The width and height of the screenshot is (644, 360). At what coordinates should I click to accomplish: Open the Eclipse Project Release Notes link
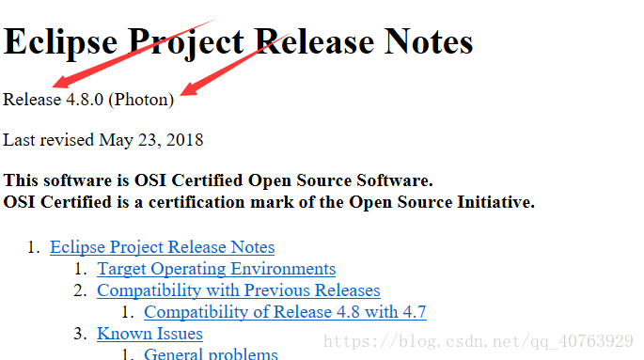coord(163,247)
